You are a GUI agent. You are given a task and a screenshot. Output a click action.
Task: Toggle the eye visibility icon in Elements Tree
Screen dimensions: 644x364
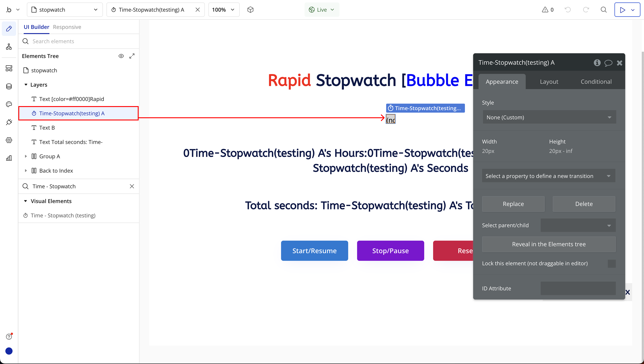121,56
